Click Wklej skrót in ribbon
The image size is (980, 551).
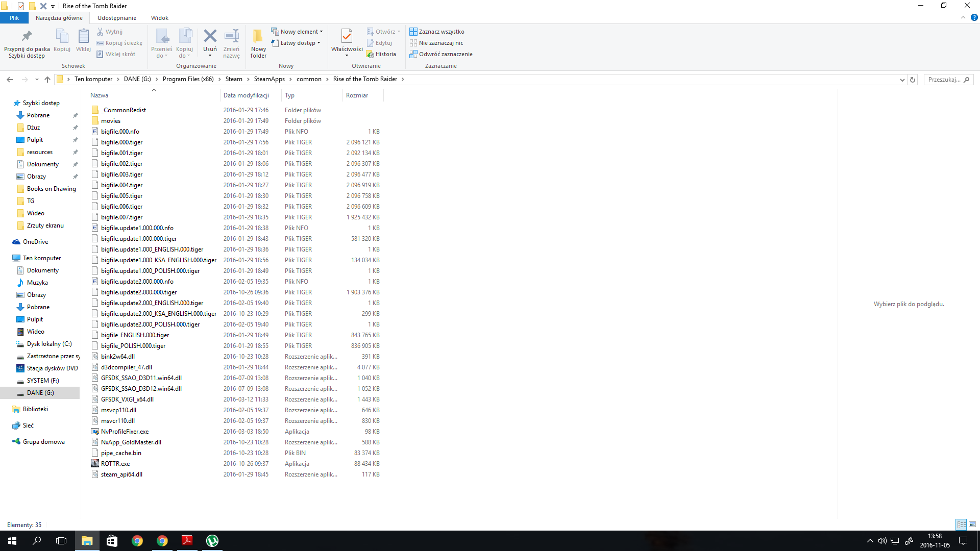pos(116,54)
